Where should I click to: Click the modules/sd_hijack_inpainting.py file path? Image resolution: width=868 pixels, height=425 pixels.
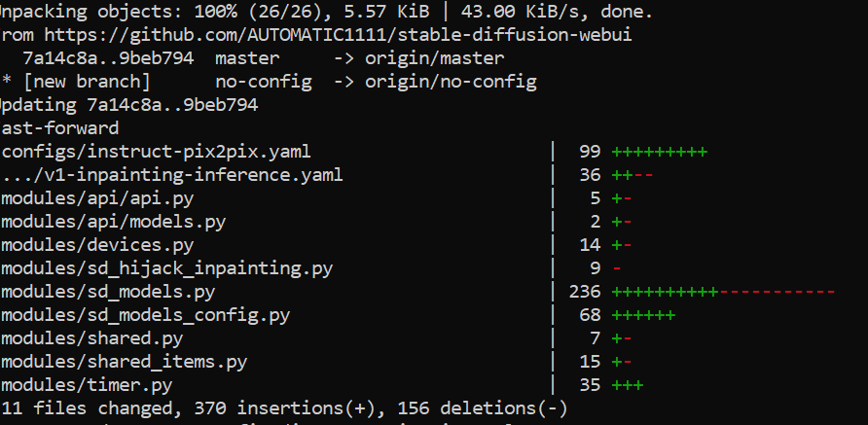click(x=166, y=268)
